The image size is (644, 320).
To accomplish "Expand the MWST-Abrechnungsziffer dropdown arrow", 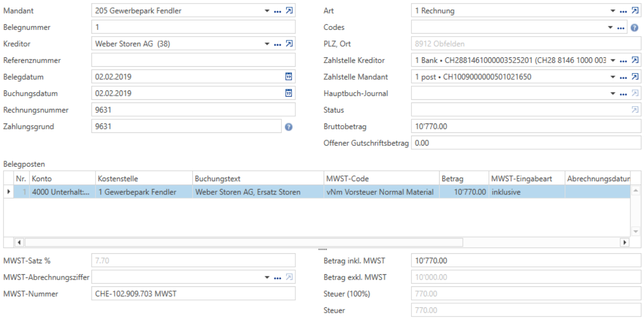I will pos(267,277).
